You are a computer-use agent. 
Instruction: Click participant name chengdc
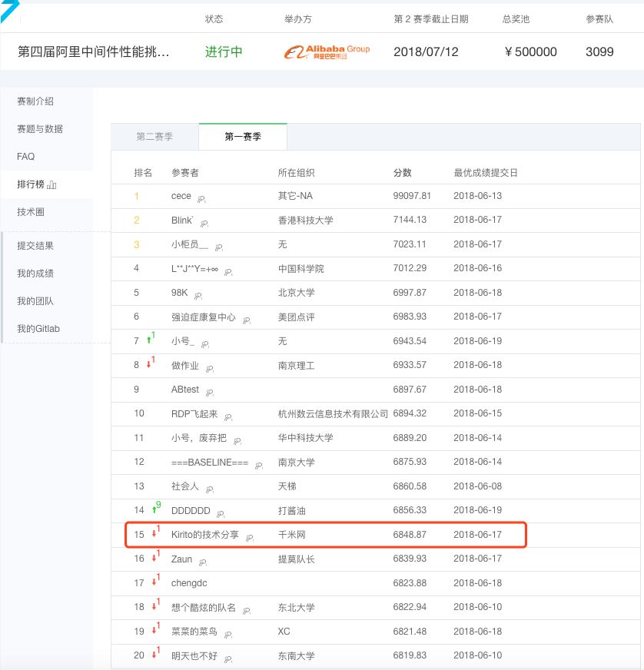pyautogui.click(x=189, y=583)
